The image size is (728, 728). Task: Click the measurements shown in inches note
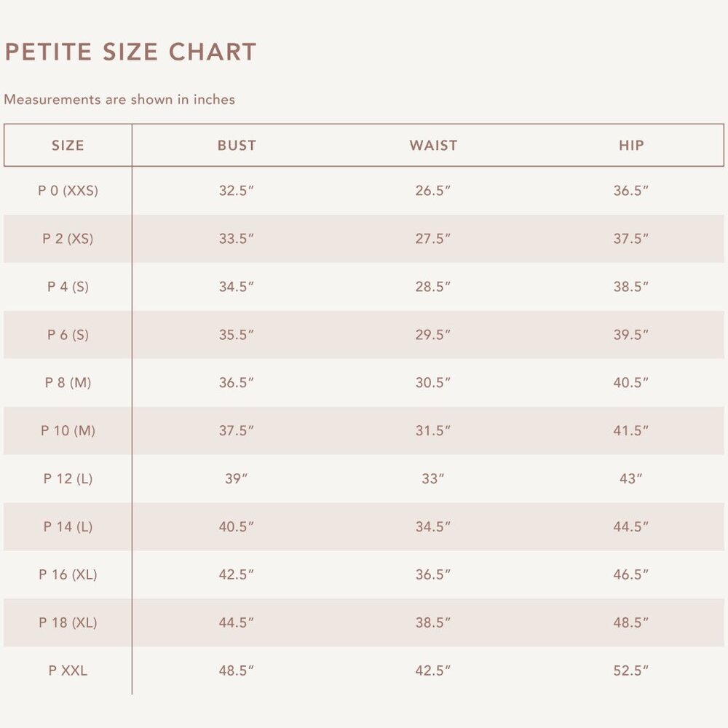pyautogui.click(x=119, y=99)
